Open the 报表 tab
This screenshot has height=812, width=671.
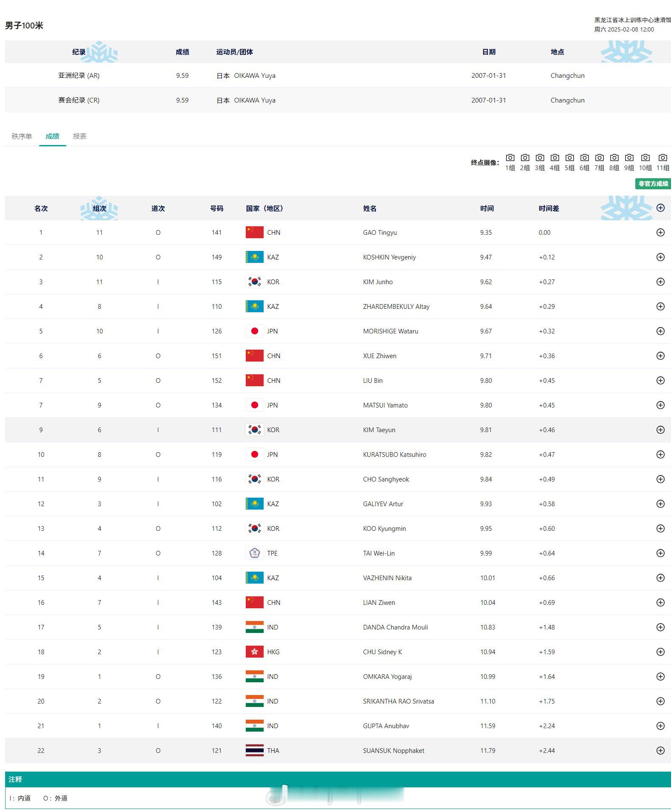click(80, 136)
